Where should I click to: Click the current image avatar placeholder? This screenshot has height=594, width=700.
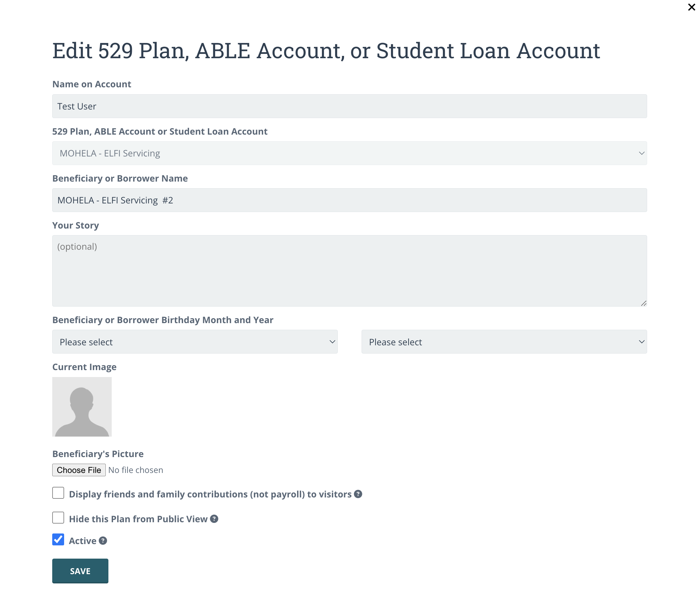coord(82,407)
